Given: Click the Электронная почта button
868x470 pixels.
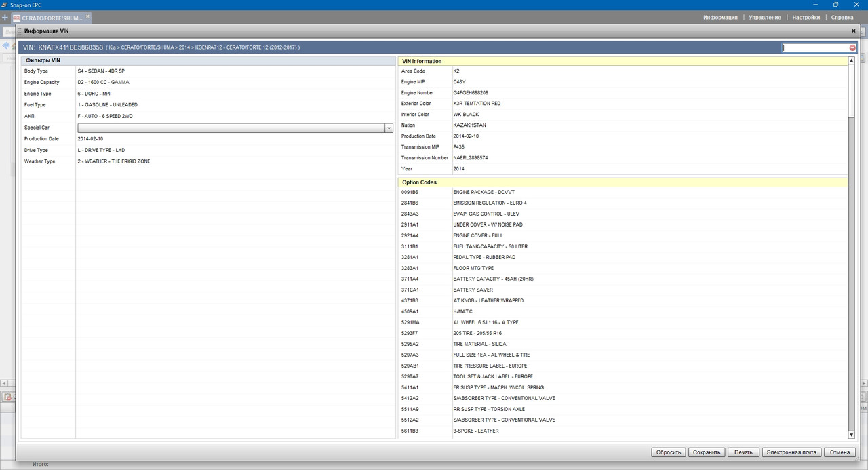Looking at the screenshot, I should coord(792,452).
